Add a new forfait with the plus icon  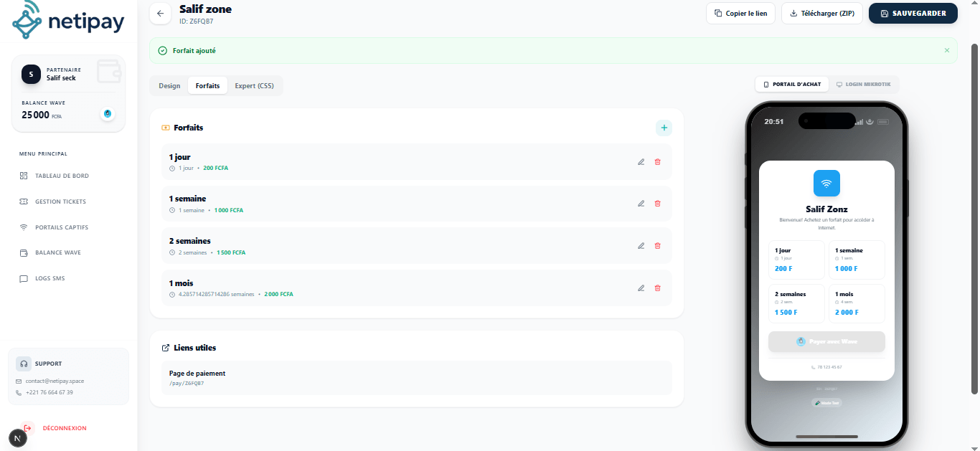pyautogui.click(x=664, y=128)
